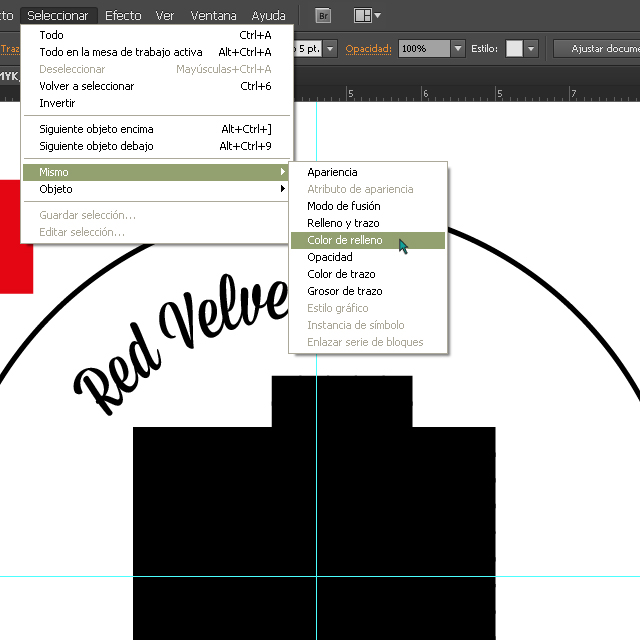Choose Relleno y trazo option
This screenshot has height=640, width=640.
(368, 223)
